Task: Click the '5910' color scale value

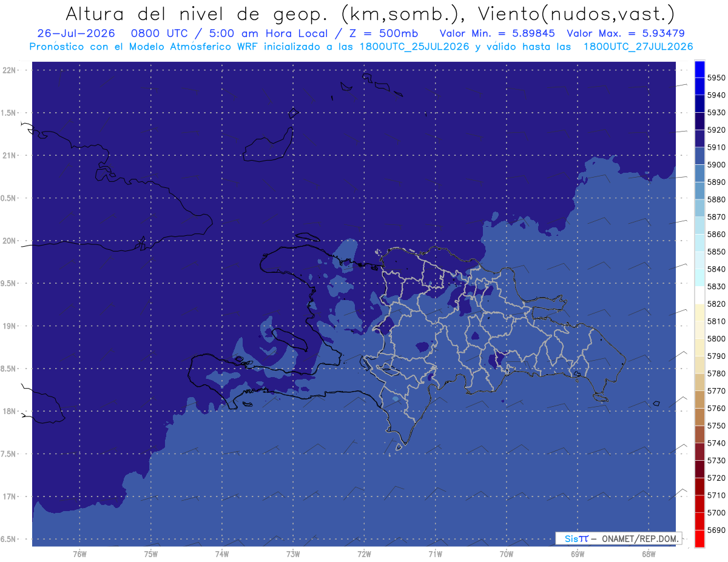Action: coord(716,147)
